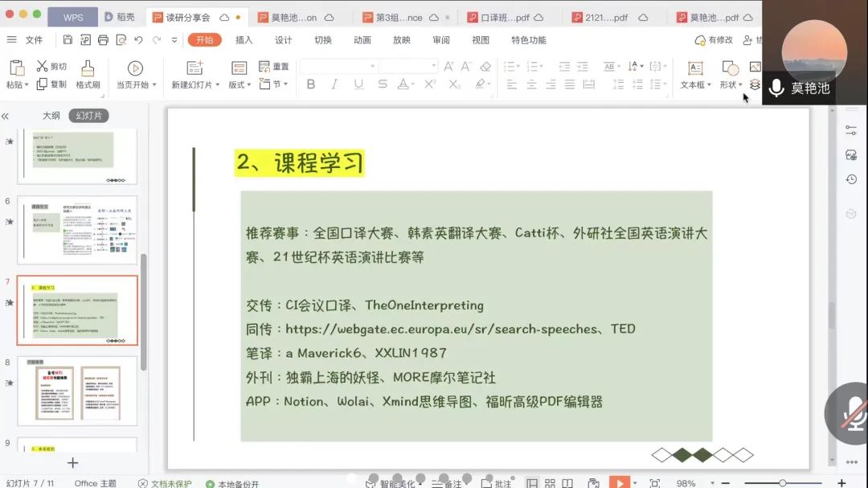Click the 批注 (Comments) button

(497, 483)
